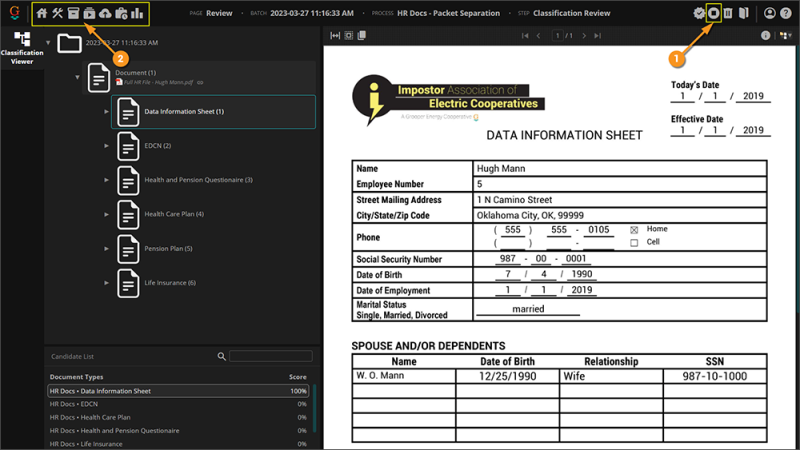Click the Complete Task circle button
The height and width of the screenshot is (450, 800).
(713, 13)
